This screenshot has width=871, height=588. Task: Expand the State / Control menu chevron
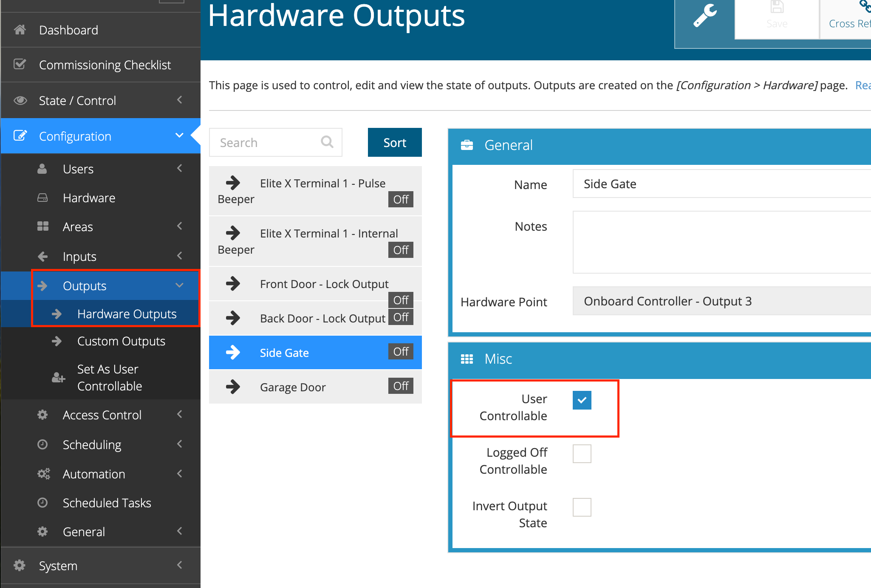pyautogui.click(x=180, y=100)
